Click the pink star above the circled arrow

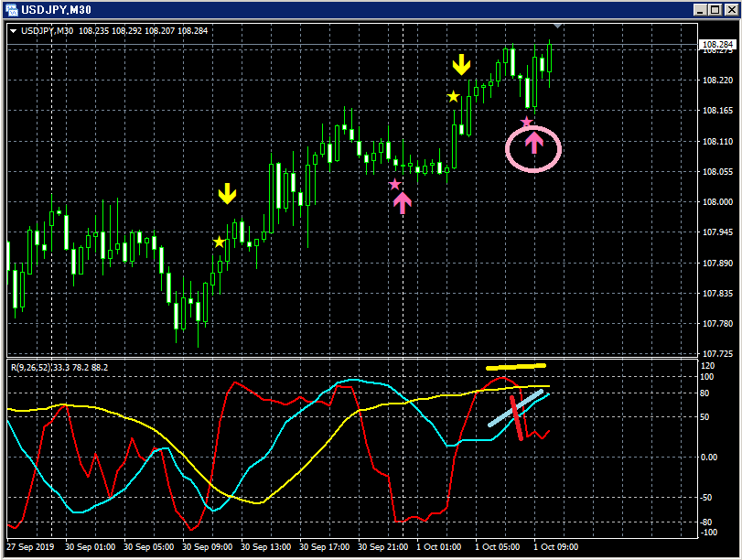coord(526,122)
